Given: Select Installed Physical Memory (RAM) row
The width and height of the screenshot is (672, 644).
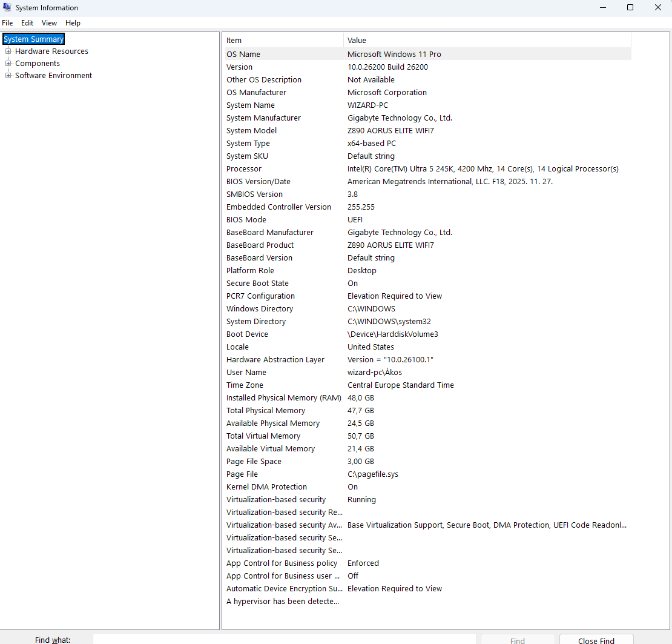Looking at the screenshot, I should [427, 397].
